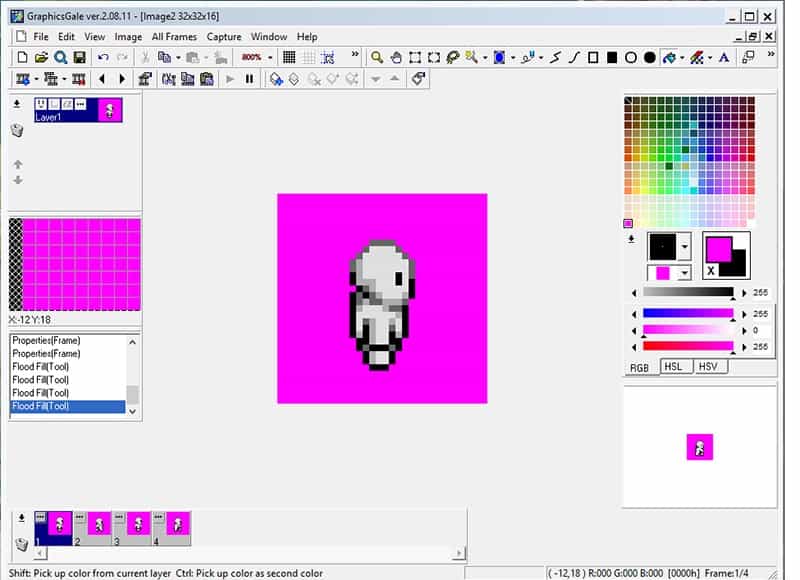
Task: Click the Play animation button
Action: coord(230,79)
